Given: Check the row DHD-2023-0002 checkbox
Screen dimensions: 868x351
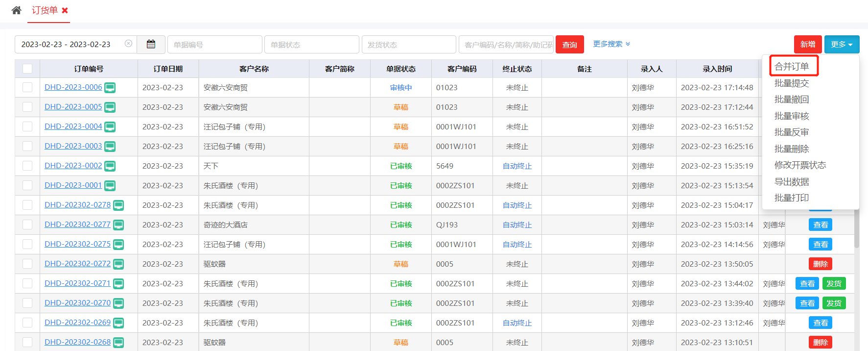Looking at the screenshot, I should 27,166.
